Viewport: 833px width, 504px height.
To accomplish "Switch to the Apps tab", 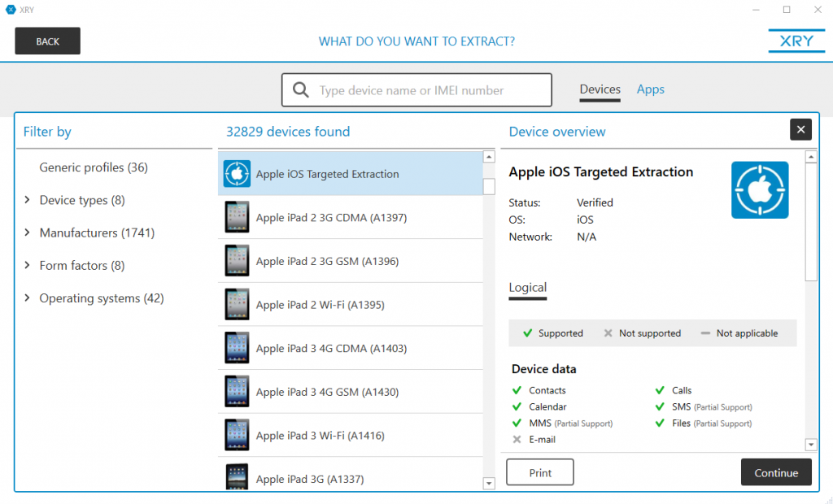I will pyautogui.click(x=650, y=89).
